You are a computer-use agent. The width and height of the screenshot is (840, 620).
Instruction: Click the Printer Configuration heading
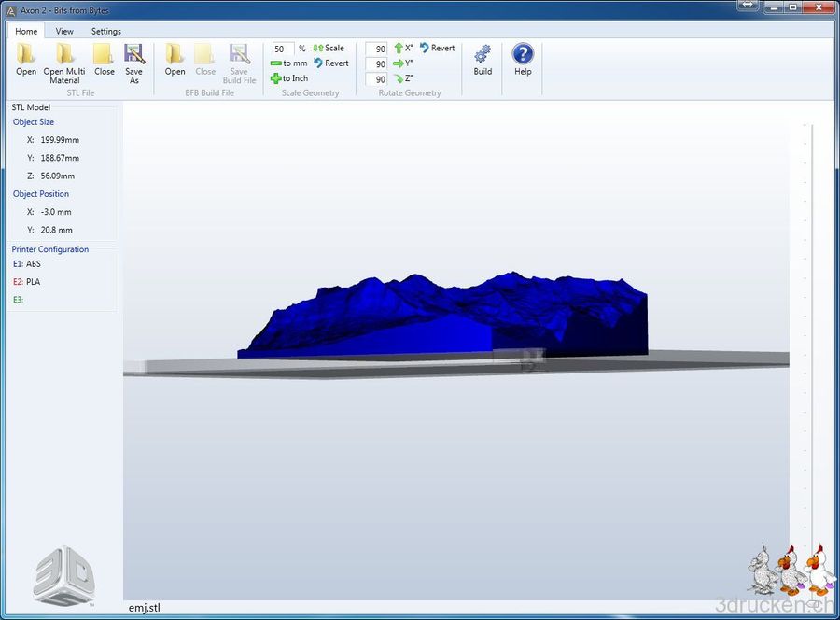50,249
